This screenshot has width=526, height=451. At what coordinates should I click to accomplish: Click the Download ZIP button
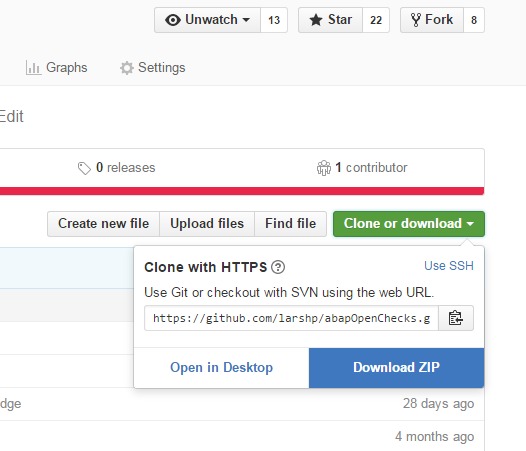tap(396, 368)
